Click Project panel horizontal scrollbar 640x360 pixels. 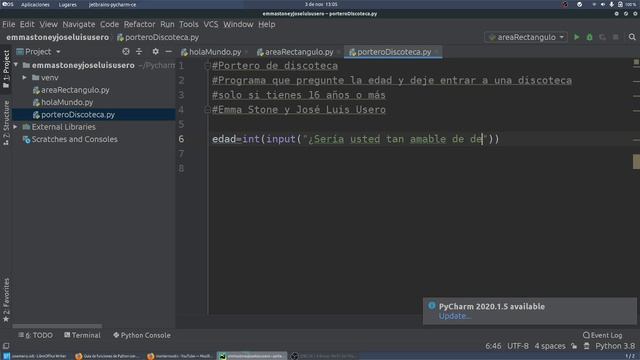[57, 326]
